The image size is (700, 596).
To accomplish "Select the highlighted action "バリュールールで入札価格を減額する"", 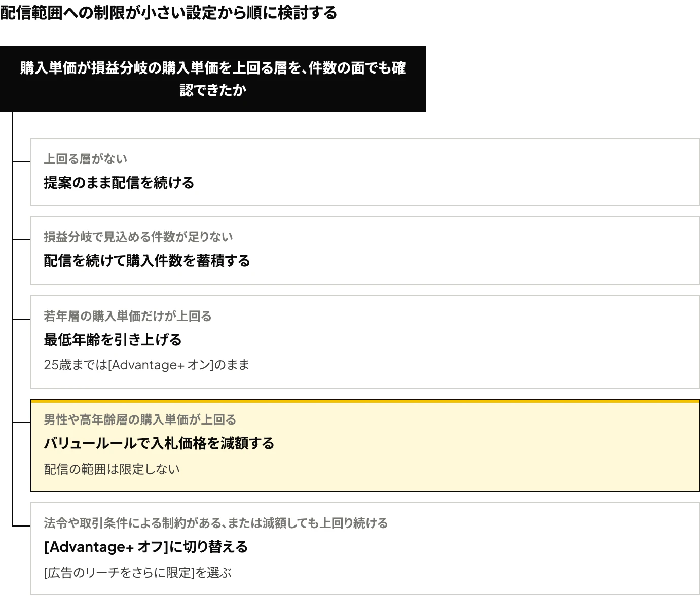I will pos(159,443).
